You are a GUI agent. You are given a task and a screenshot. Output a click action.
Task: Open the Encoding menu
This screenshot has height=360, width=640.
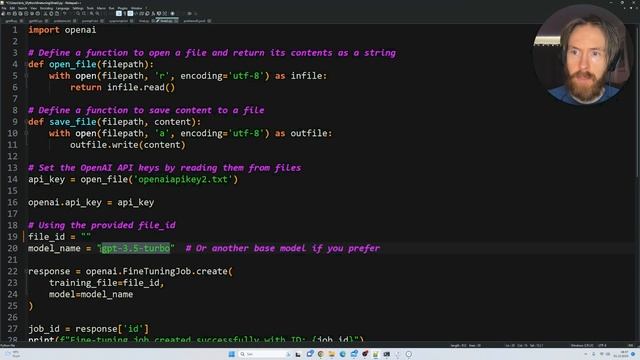[x=47, y=8]
